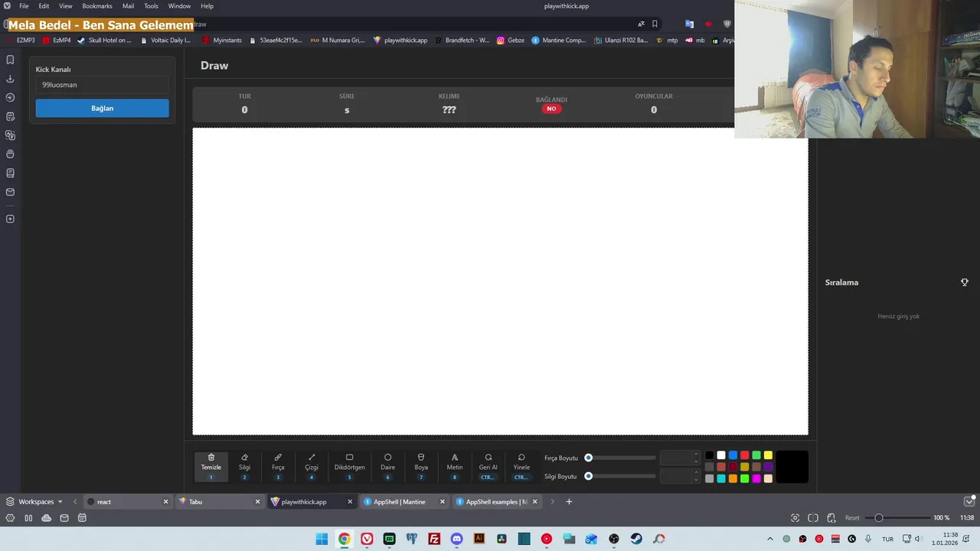Open the Workspaces dropdown

tap(34, 502)
